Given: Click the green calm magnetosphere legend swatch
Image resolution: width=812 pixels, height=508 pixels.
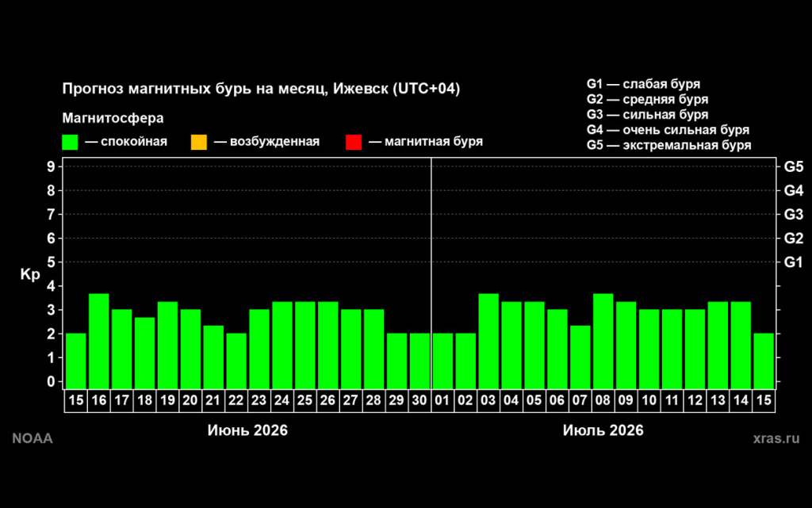Looking at the screenshot, I should point(70,143).
